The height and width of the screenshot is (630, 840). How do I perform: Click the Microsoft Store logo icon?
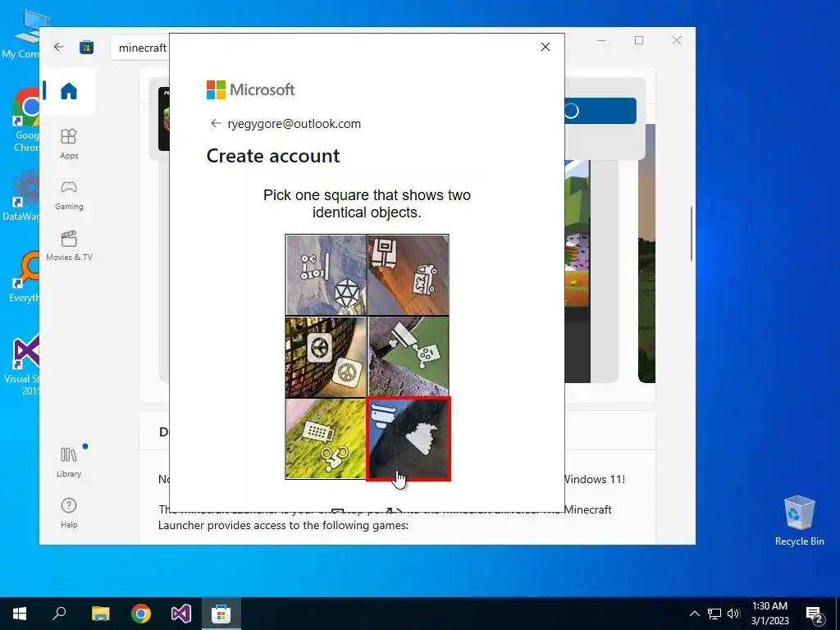tap(87, 47)
